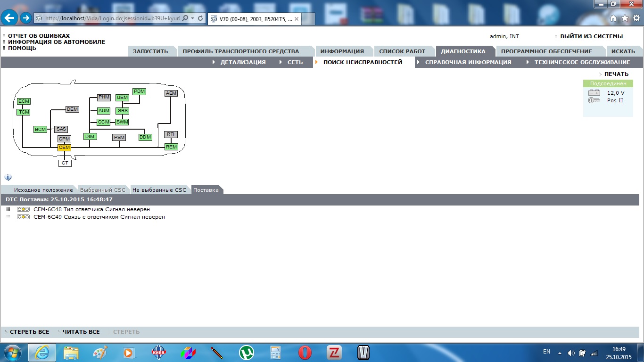Select the grey PSM module node

coord(119,138)
